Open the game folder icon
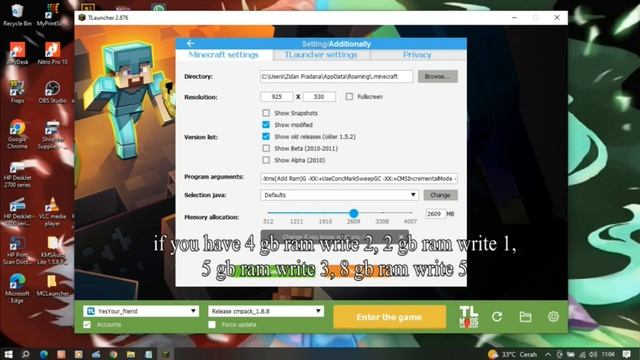Image resolution: width=640 pixels, height=360 pixels. (x=525, y=317)
